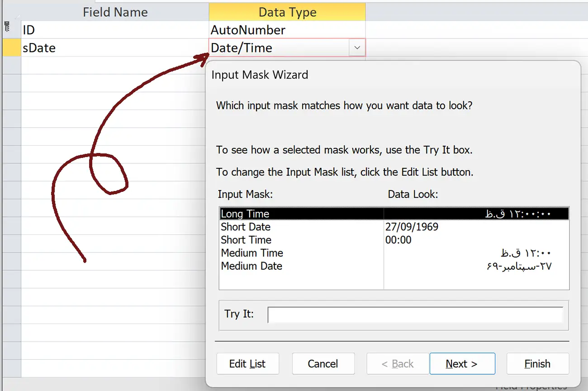The height and width of the screenshot is (391, 588).
Task: Click Finish to complete the wizard
Action: coord(537,364)
